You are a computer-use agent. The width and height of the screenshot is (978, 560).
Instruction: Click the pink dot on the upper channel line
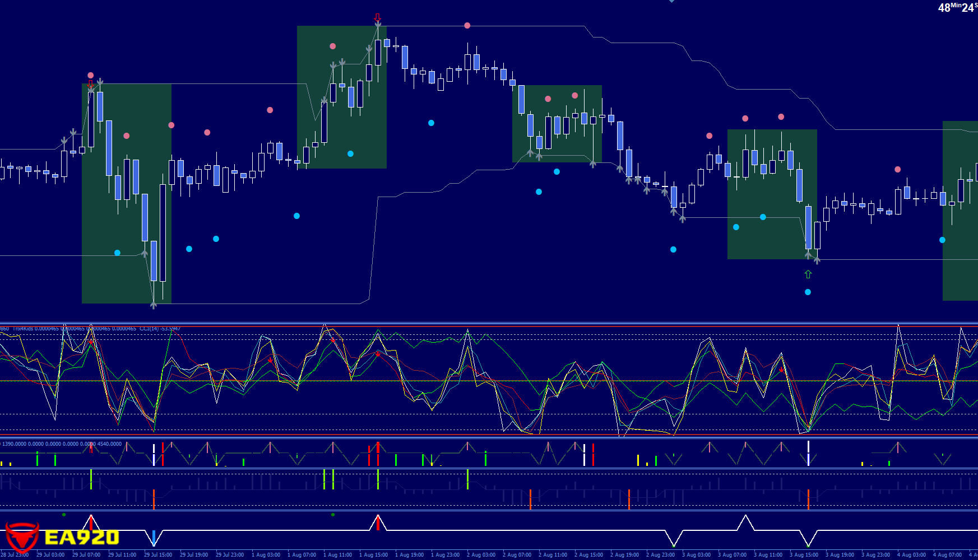(467, 25)
